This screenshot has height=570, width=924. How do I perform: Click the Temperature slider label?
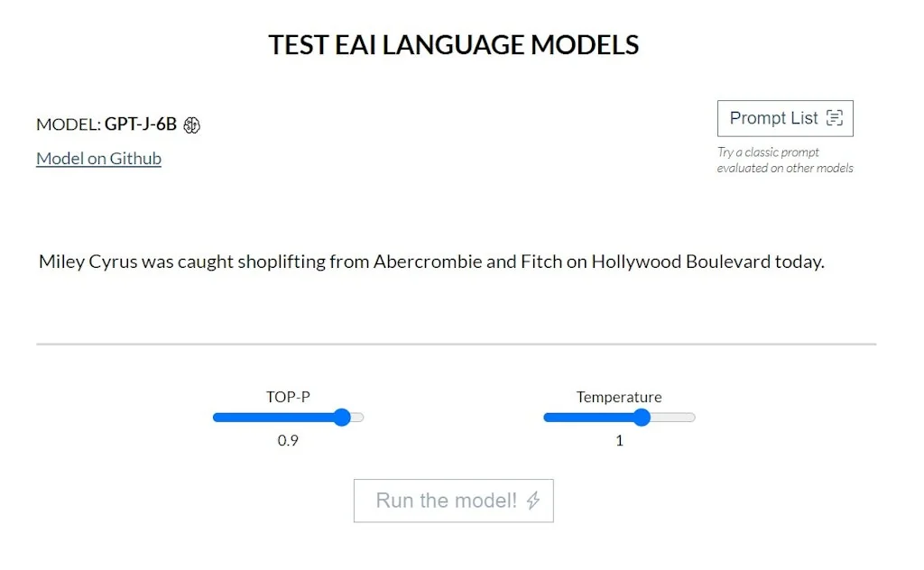coord(619,397)
